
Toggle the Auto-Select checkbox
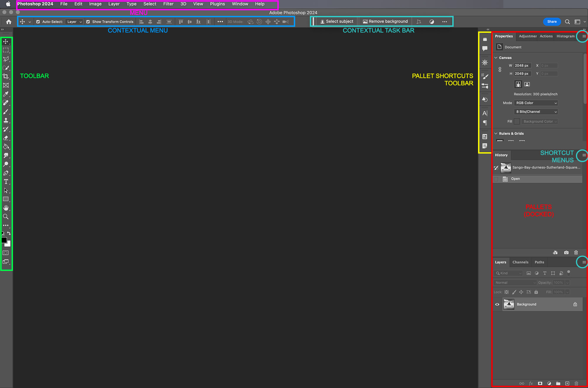coord(38,21)
